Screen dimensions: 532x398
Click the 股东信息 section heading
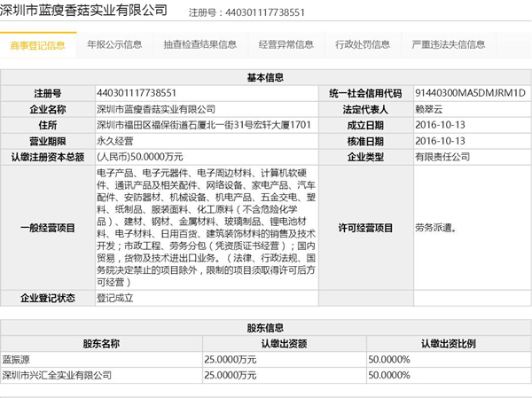point(265,328)
